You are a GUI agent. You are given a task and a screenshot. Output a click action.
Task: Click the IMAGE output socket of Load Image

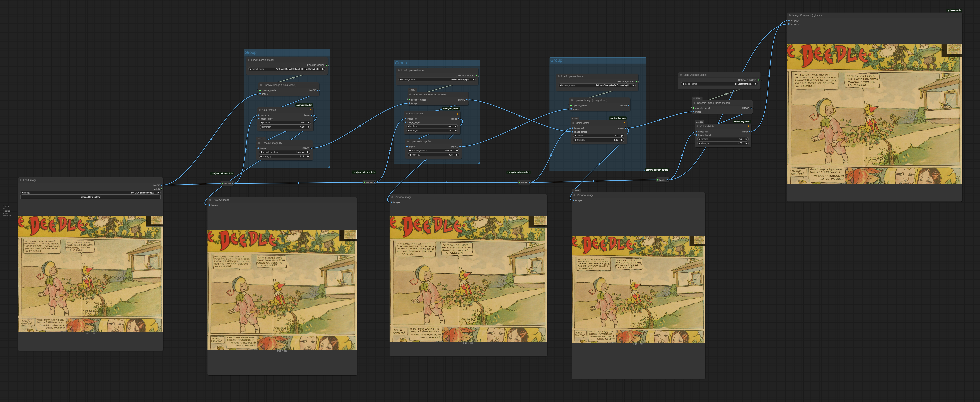tap(161, 185)
